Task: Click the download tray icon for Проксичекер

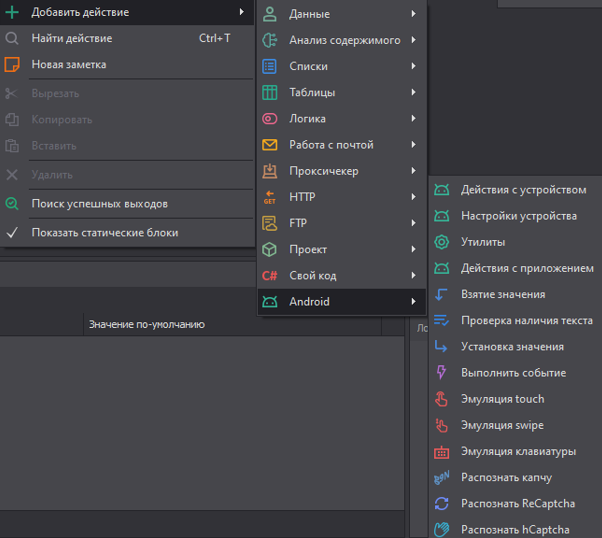Action: pyautogui.click(x=270, y=171)
